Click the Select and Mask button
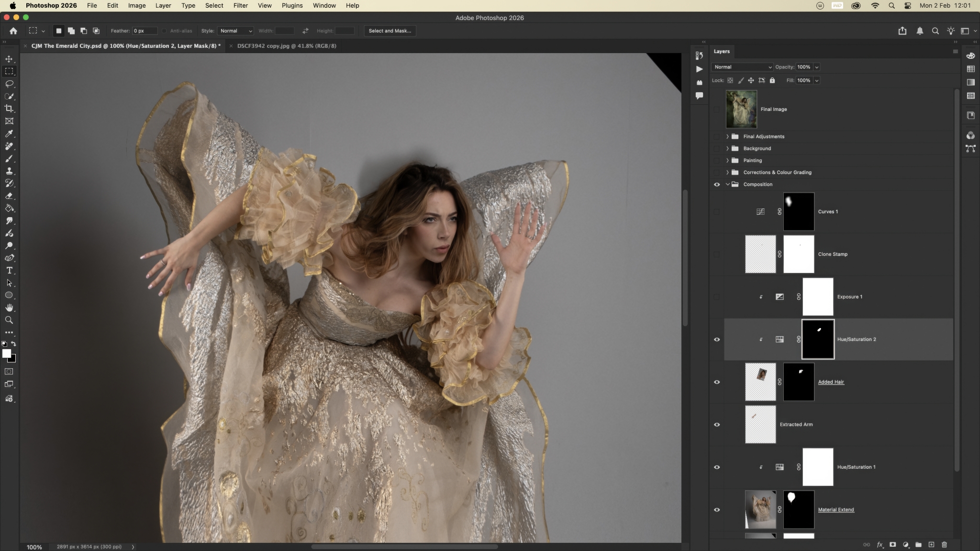 390,31
